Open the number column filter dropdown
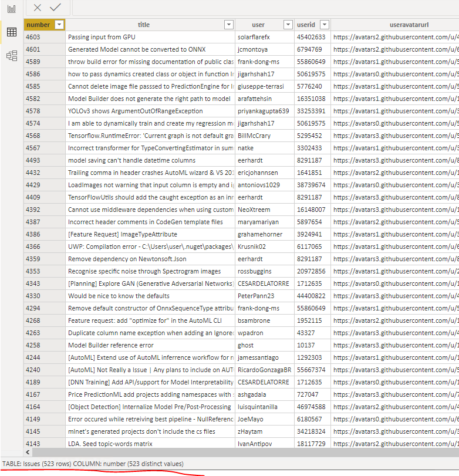The height and width of the screenshot is (476, 459). tap(59, 25)
